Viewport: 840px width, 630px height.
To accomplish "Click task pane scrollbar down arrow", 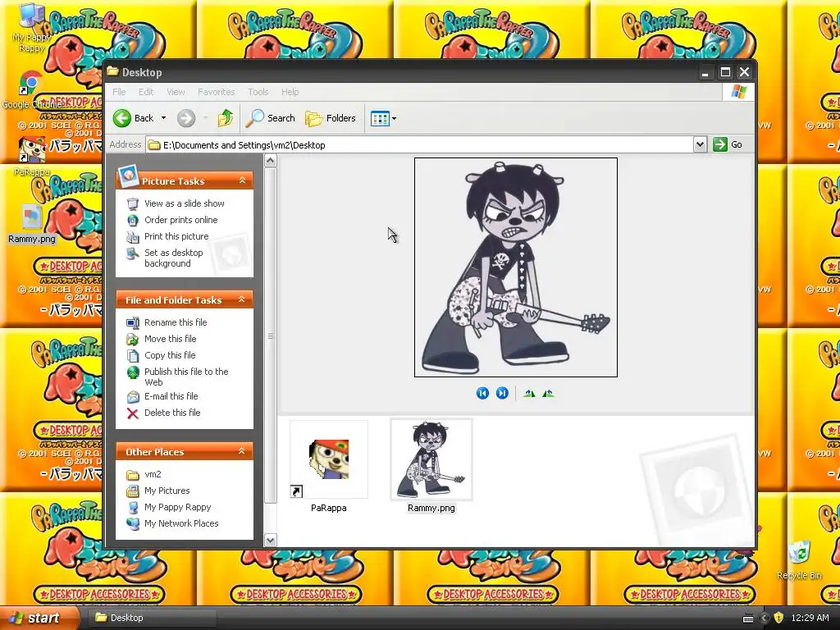I will (271, 540).
